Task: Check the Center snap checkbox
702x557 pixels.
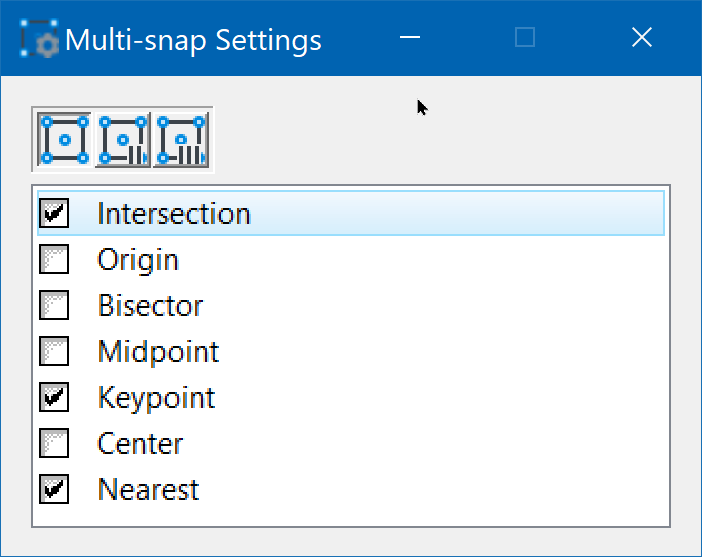Action: pos(54,443)
